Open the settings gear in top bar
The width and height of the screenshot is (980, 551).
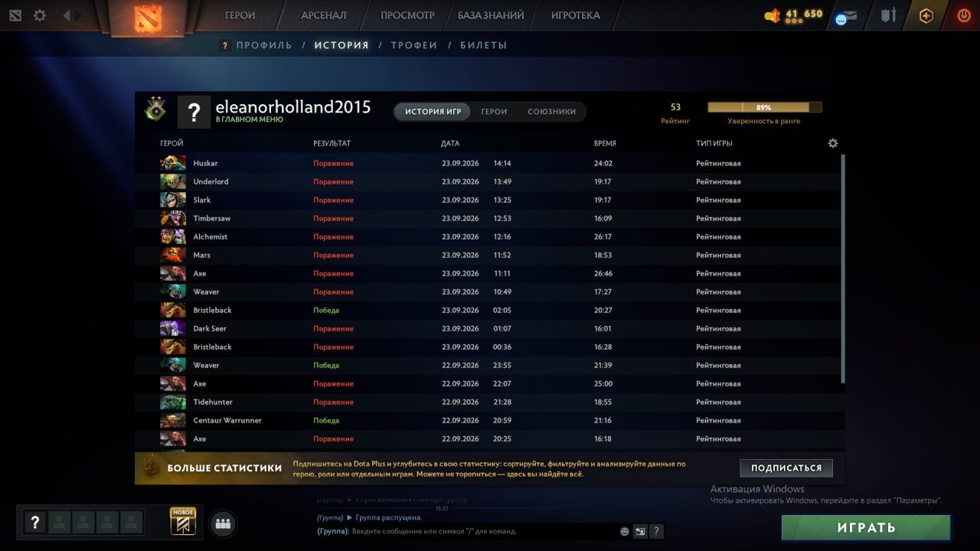(40, 15)
